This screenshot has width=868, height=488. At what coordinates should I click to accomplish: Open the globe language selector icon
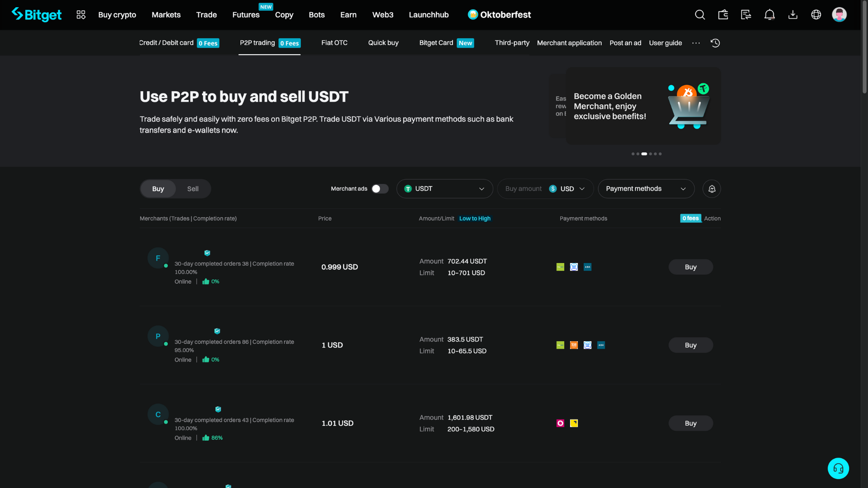(816, 14)
